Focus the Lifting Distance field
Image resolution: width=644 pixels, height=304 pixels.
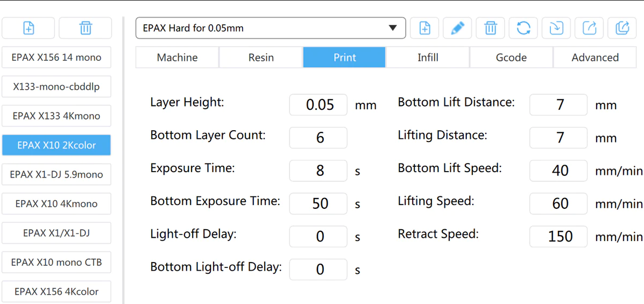(558, 138)
